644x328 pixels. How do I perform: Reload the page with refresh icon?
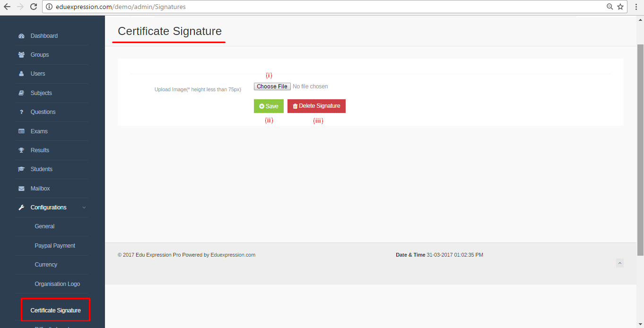click(34, 7)
